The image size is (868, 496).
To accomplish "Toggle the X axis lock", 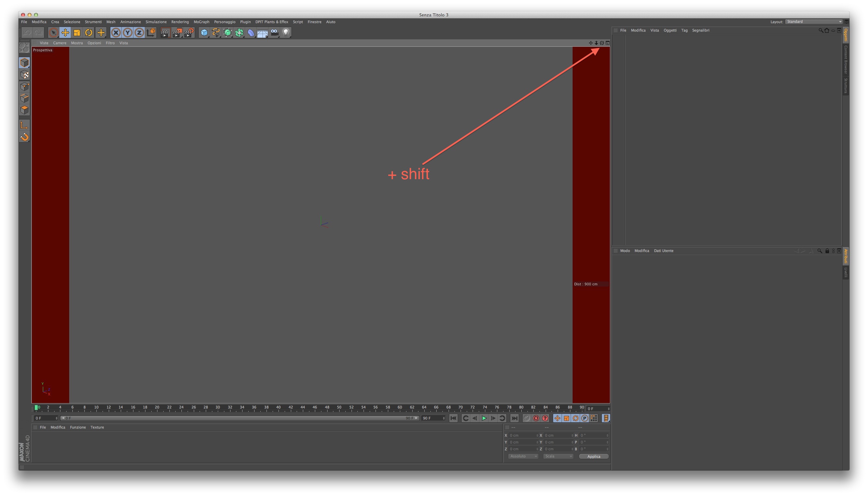I will click(x=116, y=33).
